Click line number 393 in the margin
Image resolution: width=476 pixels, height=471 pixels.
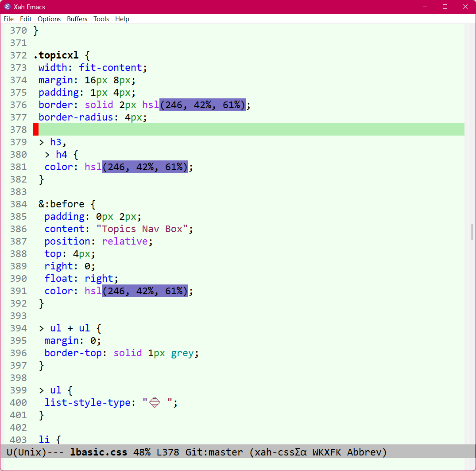tap(19, 316)
